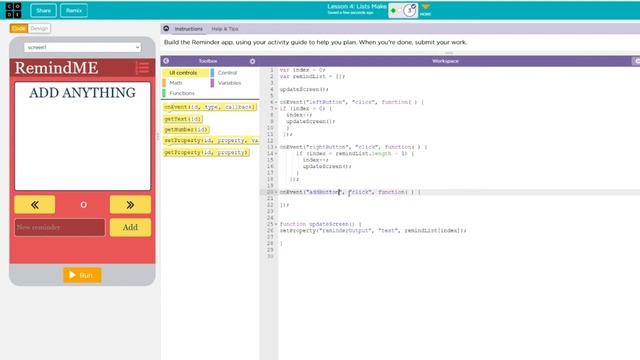Screen dimensions: 640x360
Task: Select the Control toolbox category
Action: click(x=227, y=73)
